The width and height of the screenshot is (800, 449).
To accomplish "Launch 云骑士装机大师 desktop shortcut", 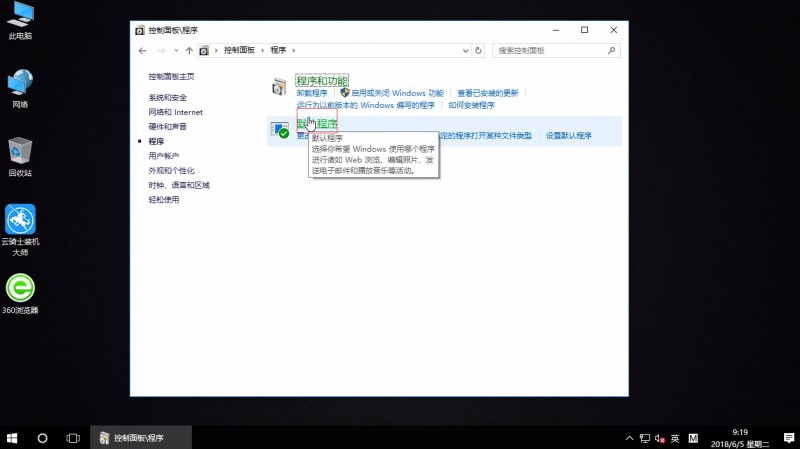I will [20, 230].
